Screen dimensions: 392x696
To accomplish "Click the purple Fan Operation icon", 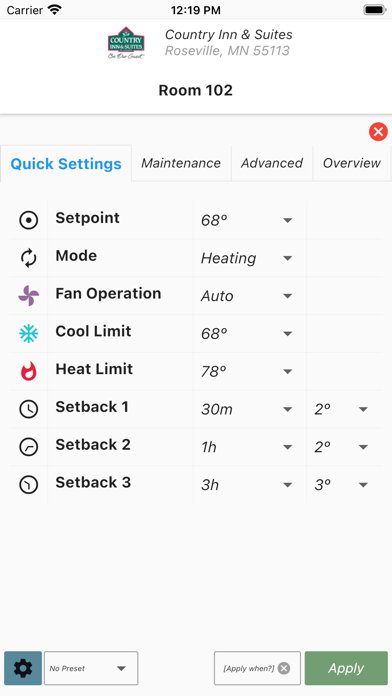I will (29, 296).
